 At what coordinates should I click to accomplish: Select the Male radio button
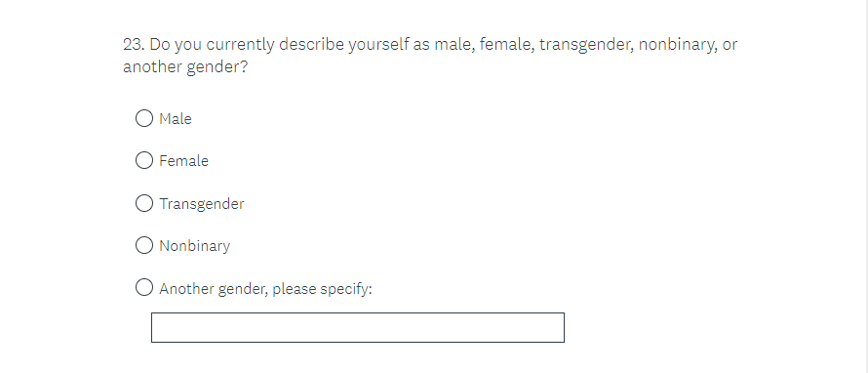pos(144,118)
